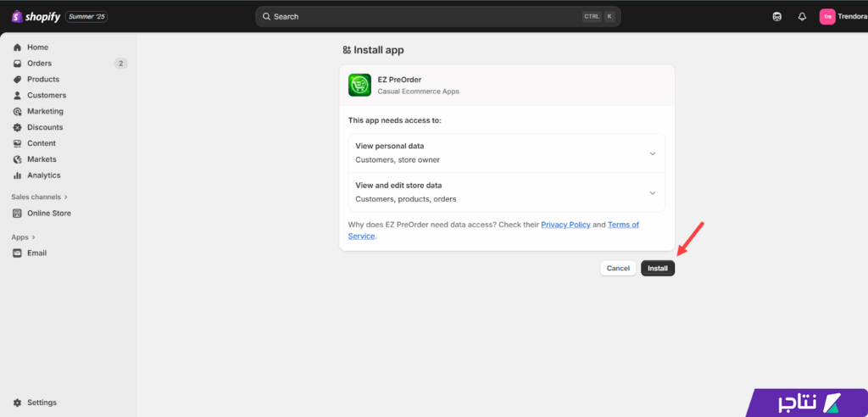Navigate to Customers page

[46, 96]
